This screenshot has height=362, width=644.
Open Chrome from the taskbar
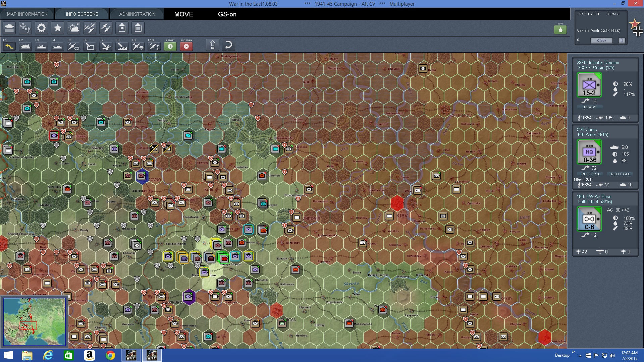pyautogui.click(x=110, y=355)
